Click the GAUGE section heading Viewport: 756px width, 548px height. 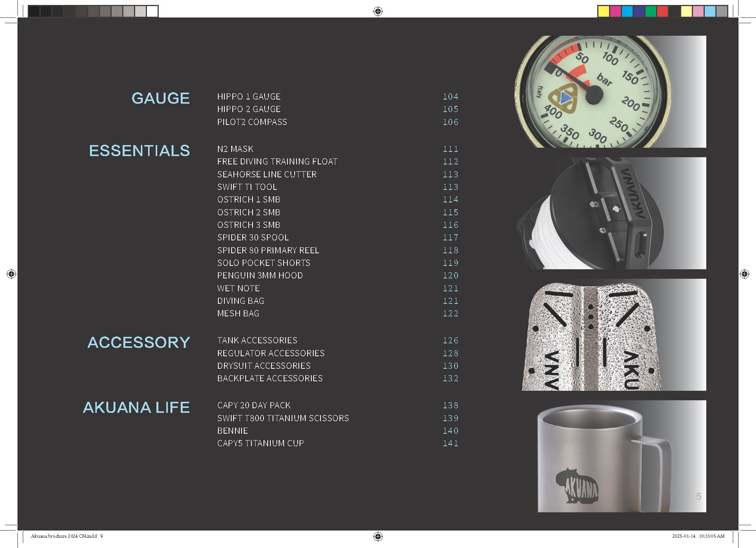point(161,98)
